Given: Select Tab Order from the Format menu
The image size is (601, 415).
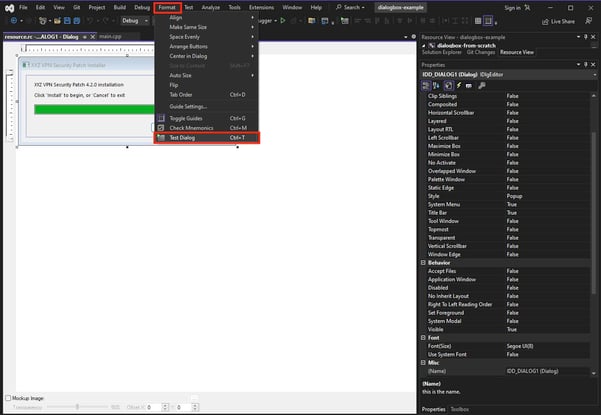Looking at the screenshot, I should (181, 95).
